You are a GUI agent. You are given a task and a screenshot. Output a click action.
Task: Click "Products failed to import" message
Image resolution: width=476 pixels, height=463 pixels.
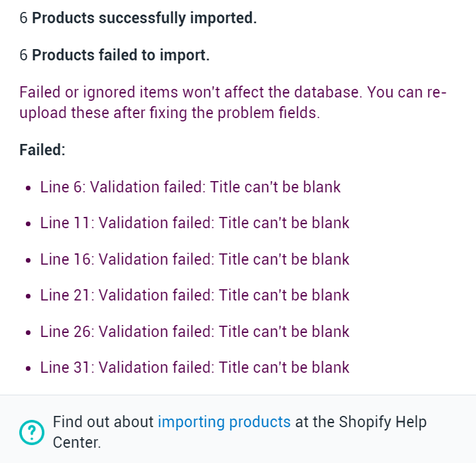121,55
